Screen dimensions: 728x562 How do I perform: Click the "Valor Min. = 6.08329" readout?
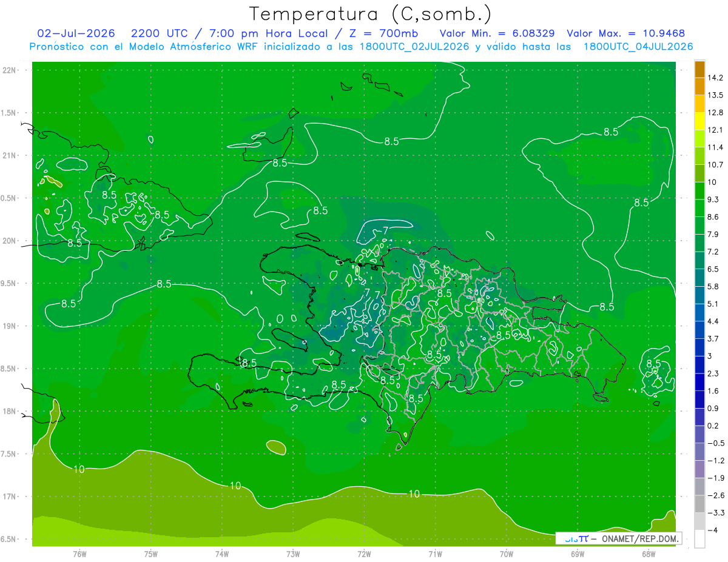[x=496, y=33]
